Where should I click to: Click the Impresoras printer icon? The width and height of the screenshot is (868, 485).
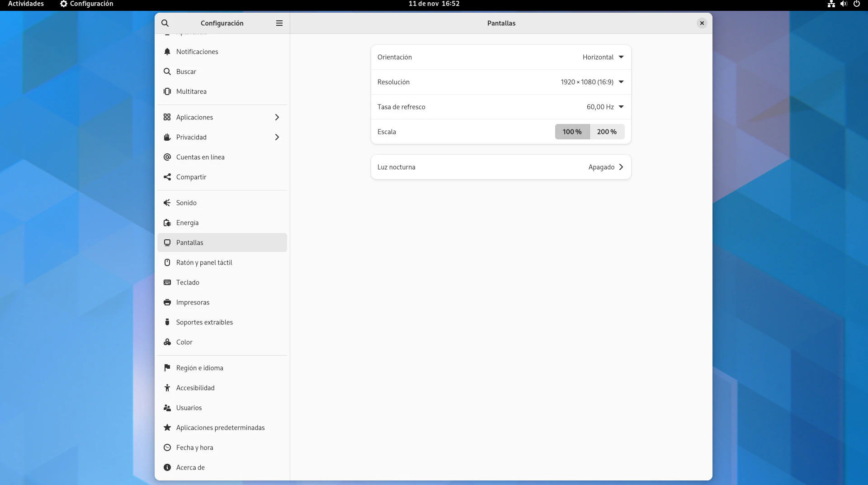pos(167,302)
